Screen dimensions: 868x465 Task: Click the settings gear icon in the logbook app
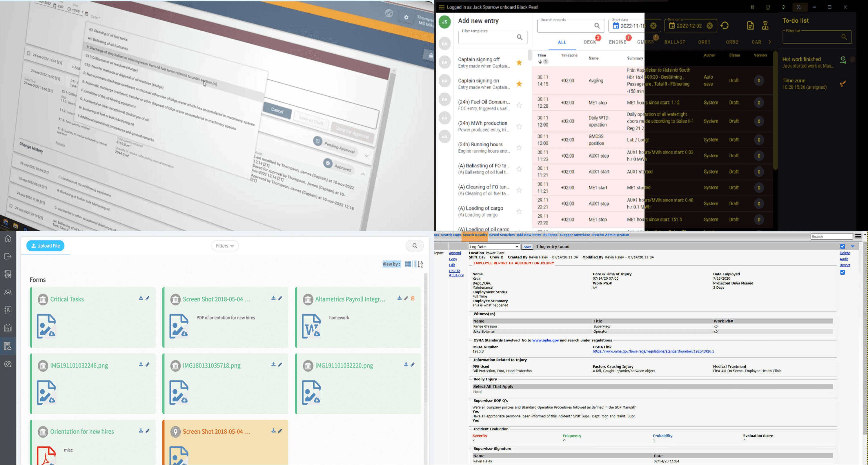(x=406, y=17)
